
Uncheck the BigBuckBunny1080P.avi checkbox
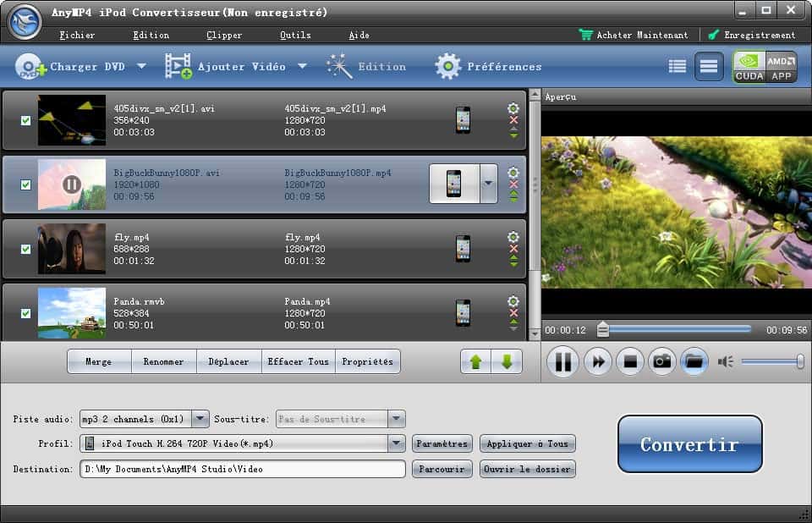(25, 184)
